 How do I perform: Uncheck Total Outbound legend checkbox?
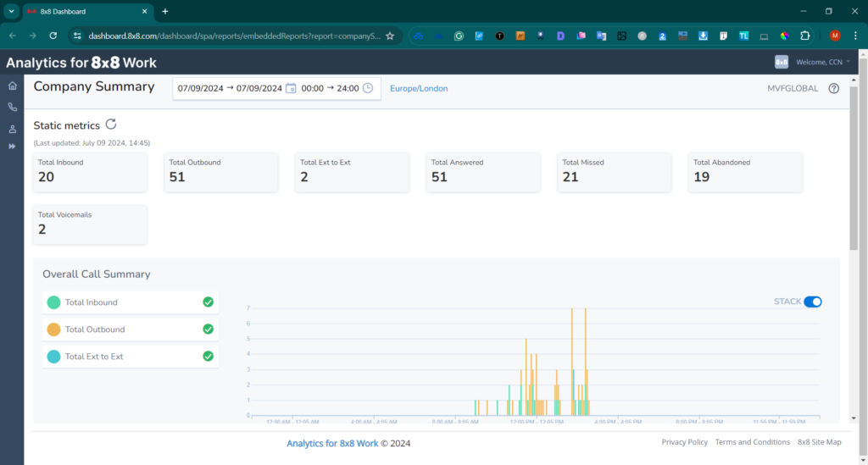208,329
